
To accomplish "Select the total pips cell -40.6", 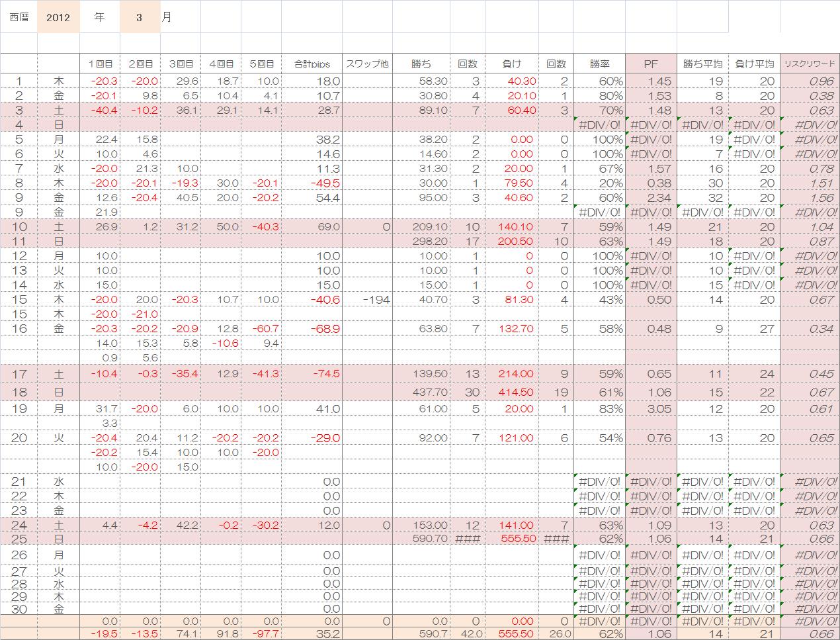I will 312,299.
